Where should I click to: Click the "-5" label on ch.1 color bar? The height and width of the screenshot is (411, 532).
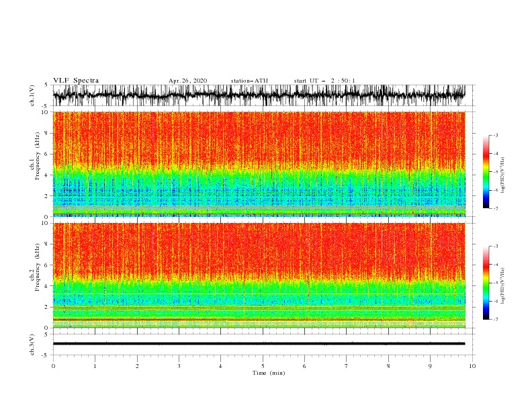click(x=496, y=172)
